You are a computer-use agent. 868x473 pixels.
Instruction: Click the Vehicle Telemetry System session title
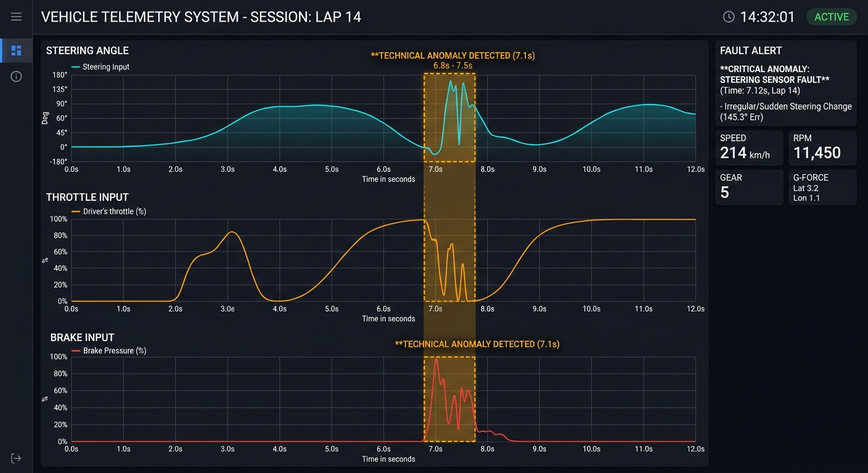tap(201, 17)
